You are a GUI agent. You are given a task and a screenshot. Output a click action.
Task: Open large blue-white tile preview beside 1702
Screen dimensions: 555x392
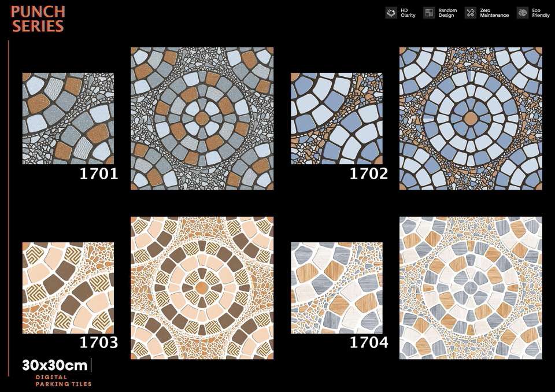pos(471,119)
